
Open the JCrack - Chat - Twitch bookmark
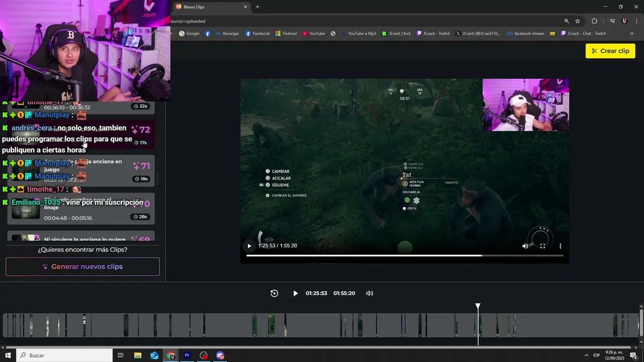tap(584, 34)
